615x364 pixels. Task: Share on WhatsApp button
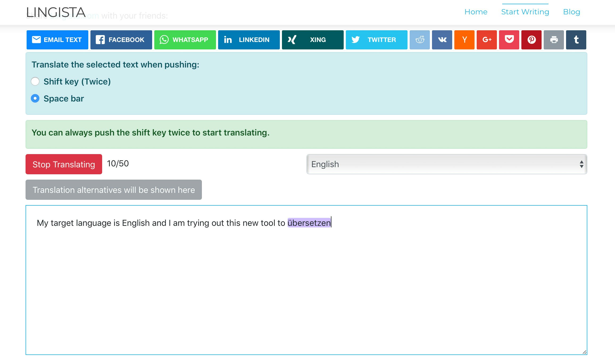[185, 40]
